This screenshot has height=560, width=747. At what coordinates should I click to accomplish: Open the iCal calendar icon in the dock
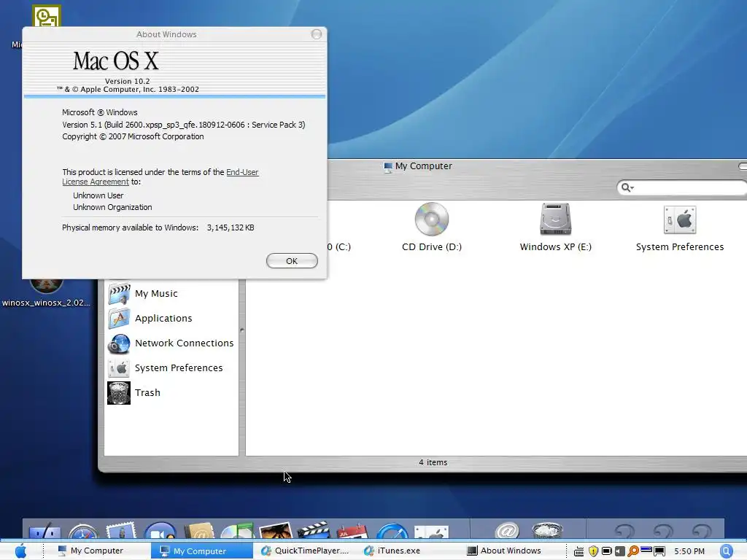point(352,531)
